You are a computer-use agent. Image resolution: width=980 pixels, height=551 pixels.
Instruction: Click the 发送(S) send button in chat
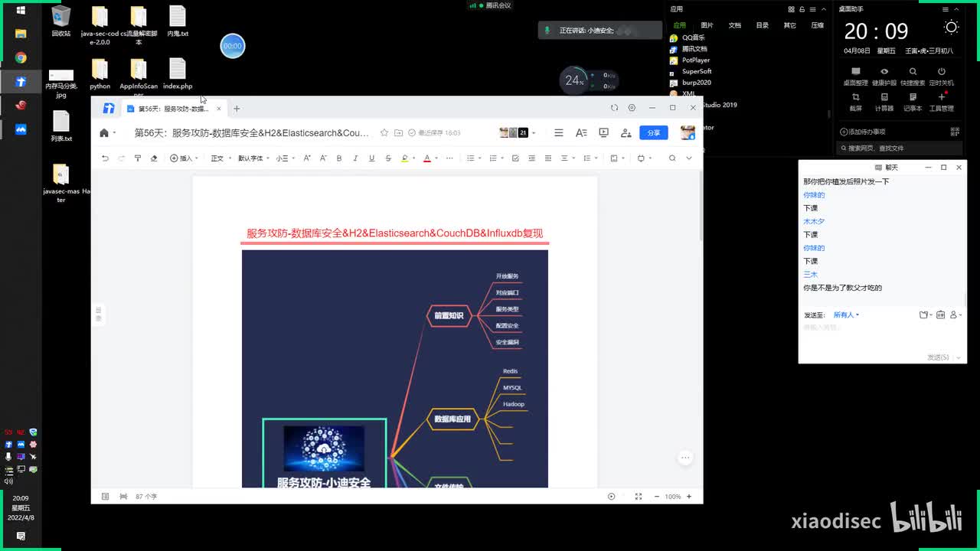(938, 357)
